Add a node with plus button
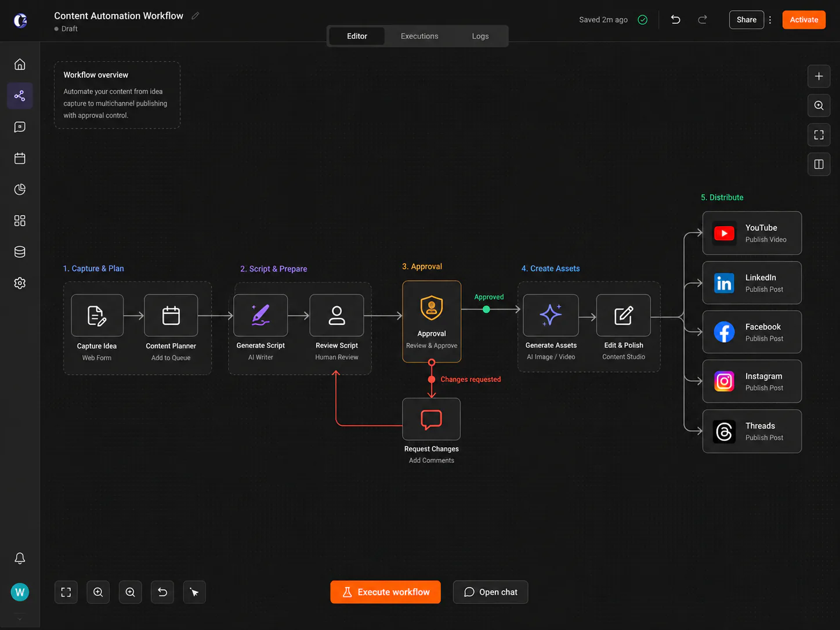840x630 pixels. point(819,76)
